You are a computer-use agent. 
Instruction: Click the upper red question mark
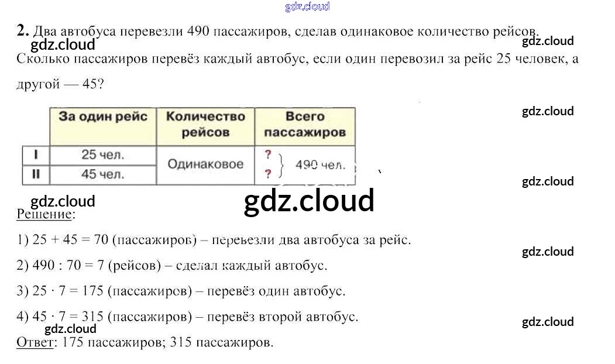click(x=268, y=155)
